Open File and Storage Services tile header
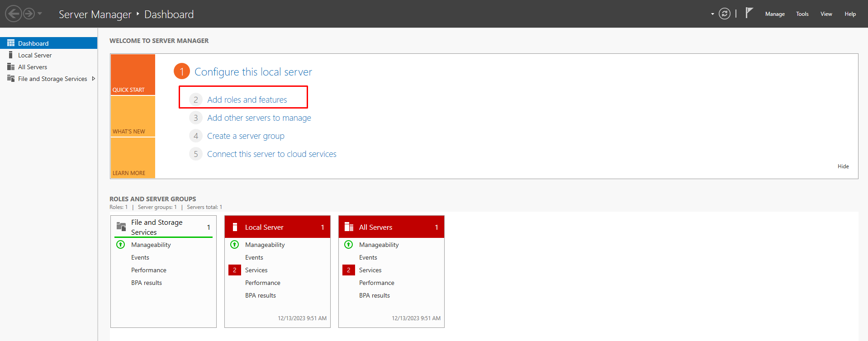The image size is (868, 341). pos(163,227)
